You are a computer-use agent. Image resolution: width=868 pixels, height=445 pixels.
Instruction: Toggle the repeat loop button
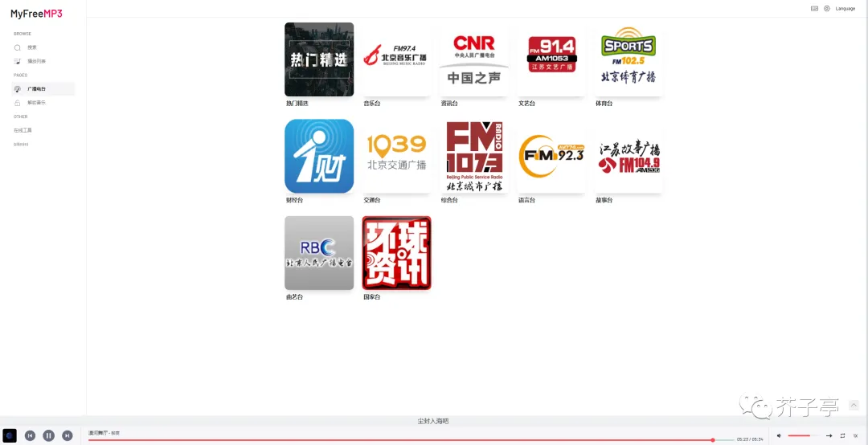click(842, 436)
